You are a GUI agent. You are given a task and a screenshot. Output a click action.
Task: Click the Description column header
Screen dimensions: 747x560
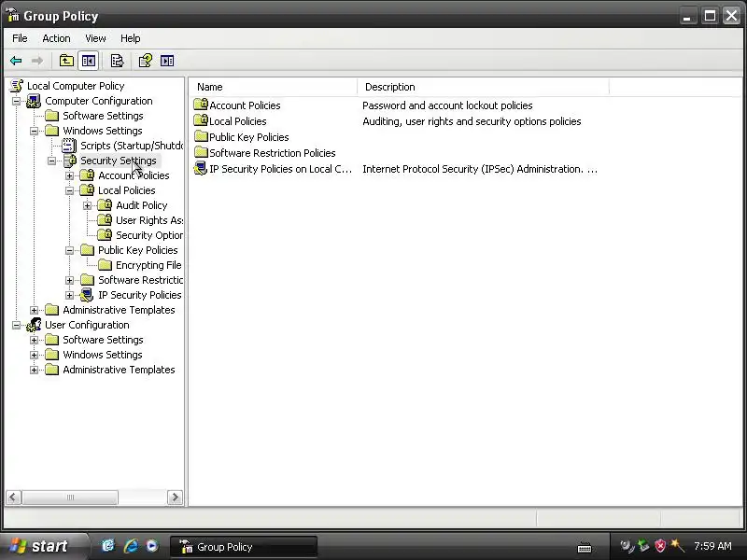coord(483,87)
